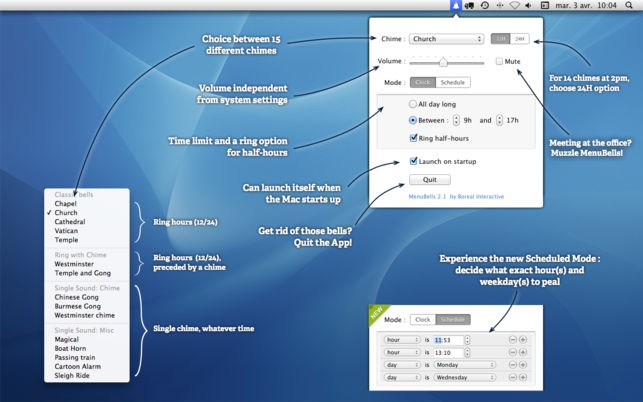Open Time Machine menu bar icon
Viewport: 643px width, 402px height.
(x=485, y=6)
